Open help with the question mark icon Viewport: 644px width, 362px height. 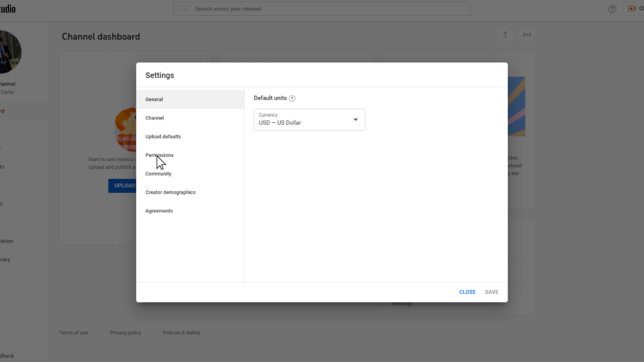pos(612,8)
